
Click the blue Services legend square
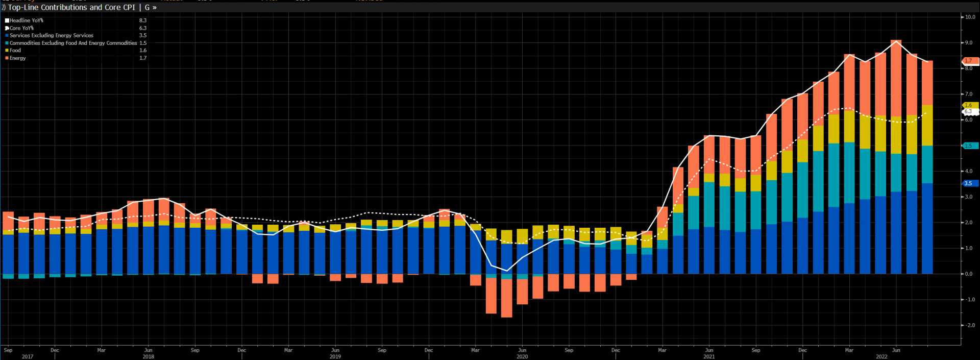pos(7,36)
